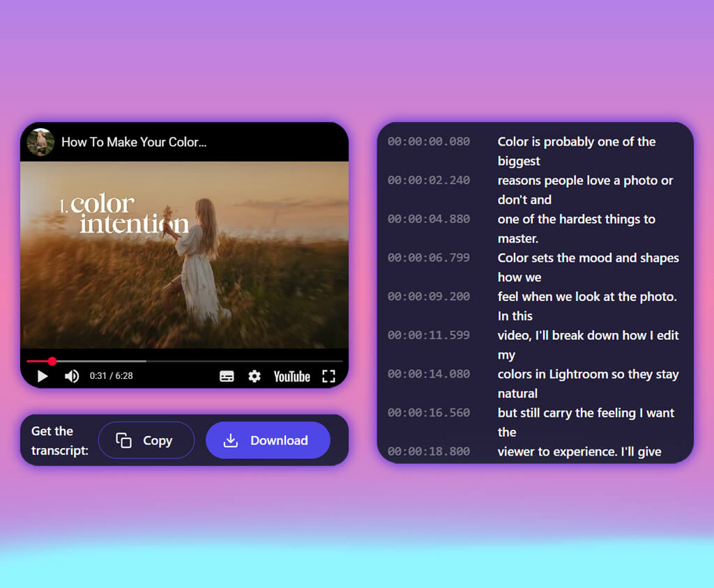Open video title 'How To Make Your Color...'
The image size is (714, 588).
coord(134,142)
